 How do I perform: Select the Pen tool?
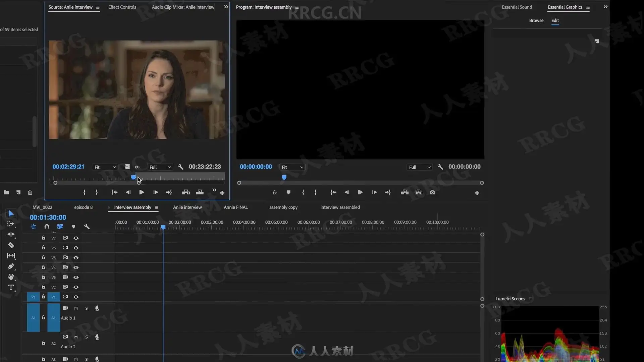coord(11,266)
